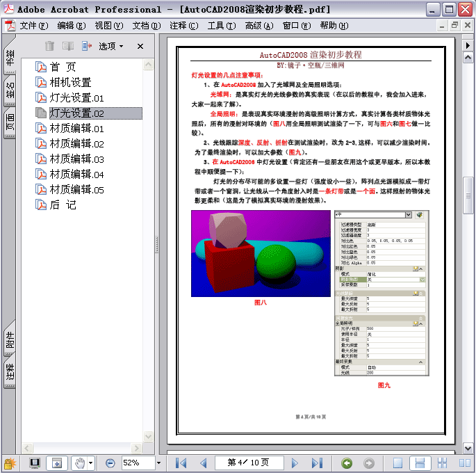
Task: Switch to the 附件 side tab
Action: coord(10,340)
